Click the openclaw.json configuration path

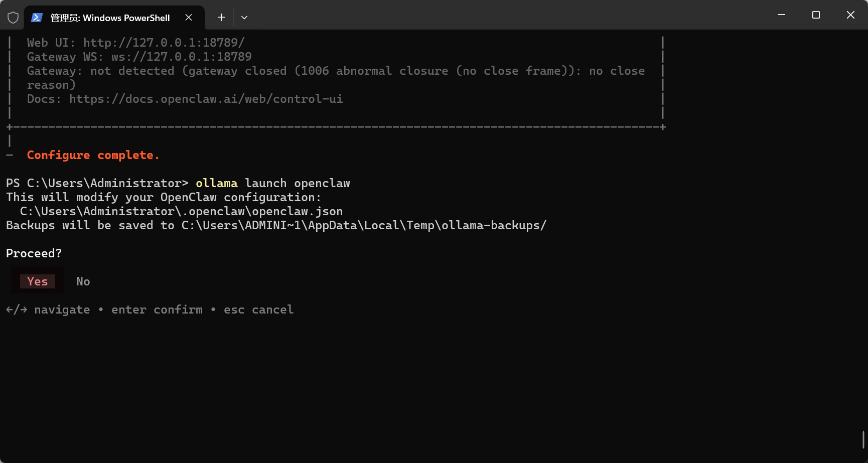click(x=182, y=211)
